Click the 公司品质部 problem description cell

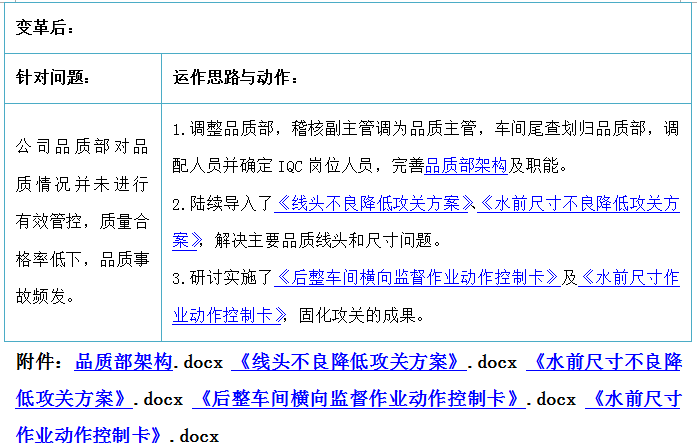(82, 221)
